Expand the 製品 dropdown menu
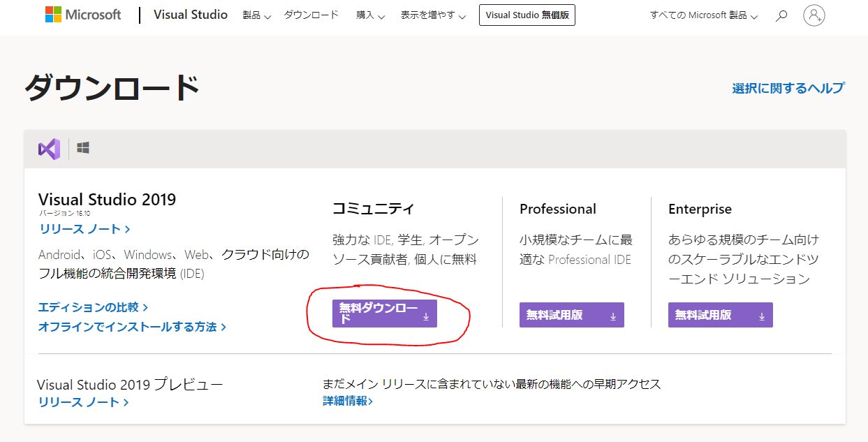Image resolution: width=868 pixels, height=442 pixels. (256, 15)
